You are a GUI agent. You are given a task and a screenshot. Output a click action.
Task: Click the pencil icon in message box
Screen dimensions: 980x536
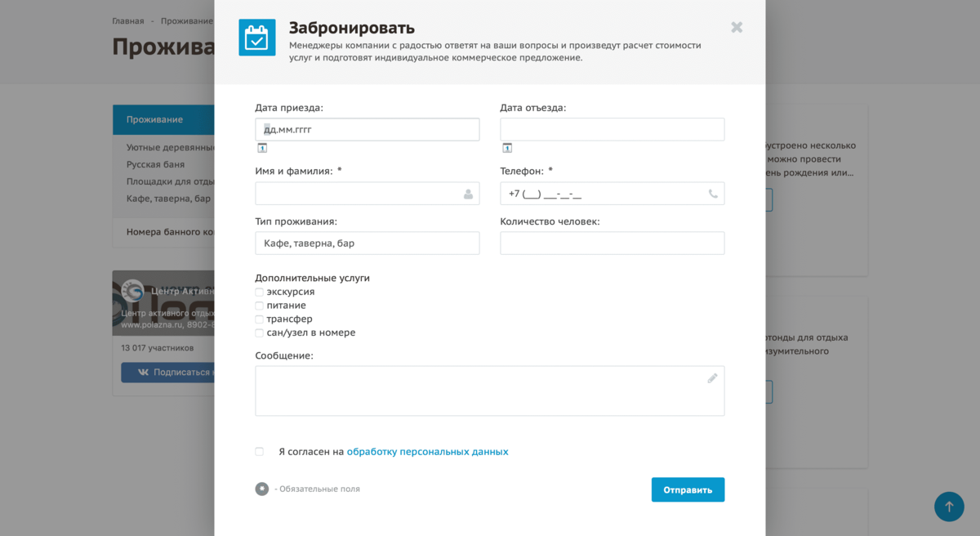pos(712,378)
